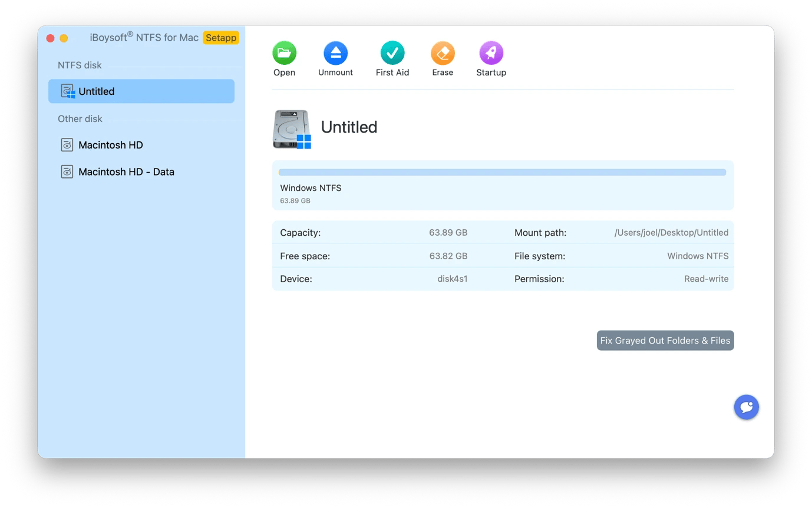Open the chat support bubble
This screenshot has height=508, width=812.
coord(746,407)
